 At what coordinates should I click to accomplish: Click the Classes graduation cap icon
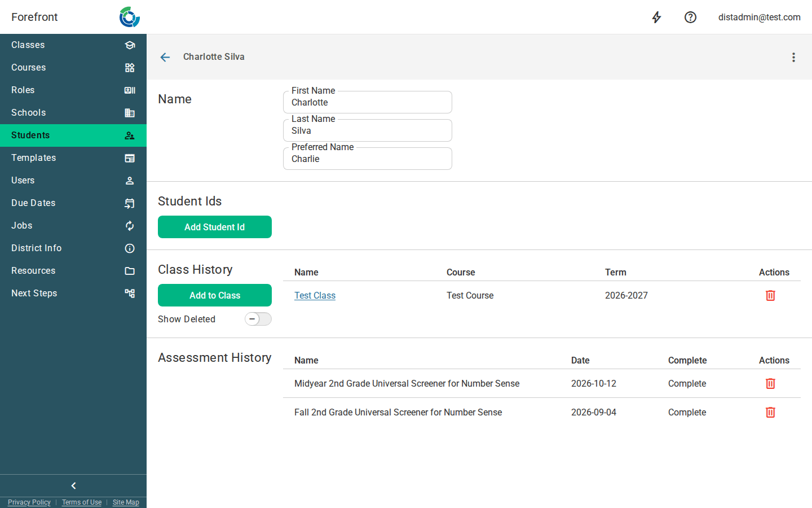pos(130,45)
